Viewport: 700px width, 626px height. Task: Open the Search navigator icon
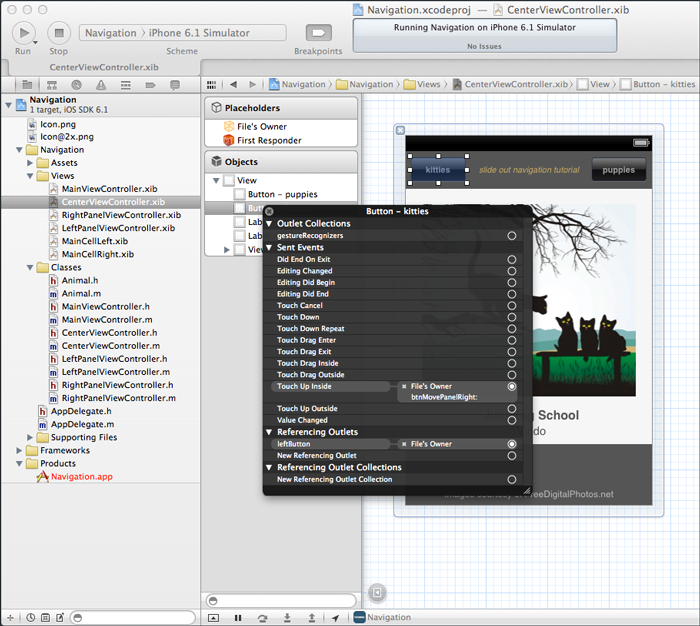pyautogui.click(x=76, y=84)
